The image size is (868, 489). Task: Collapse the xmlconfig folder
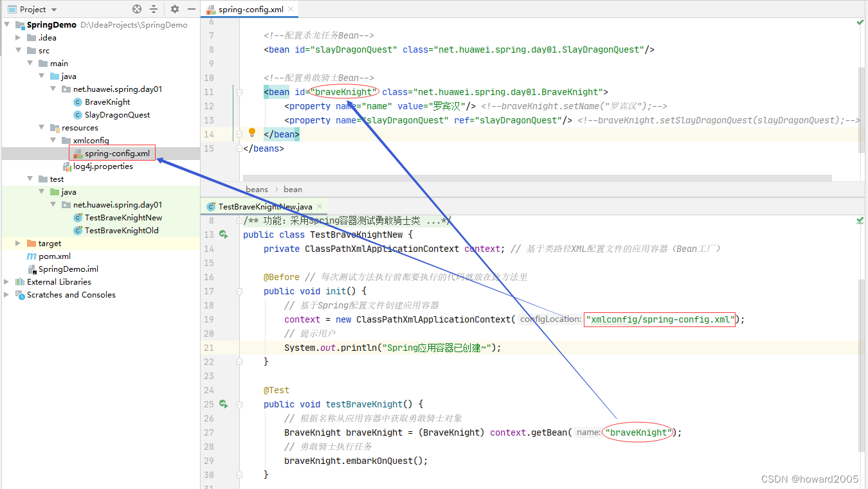tap(53, 140)
